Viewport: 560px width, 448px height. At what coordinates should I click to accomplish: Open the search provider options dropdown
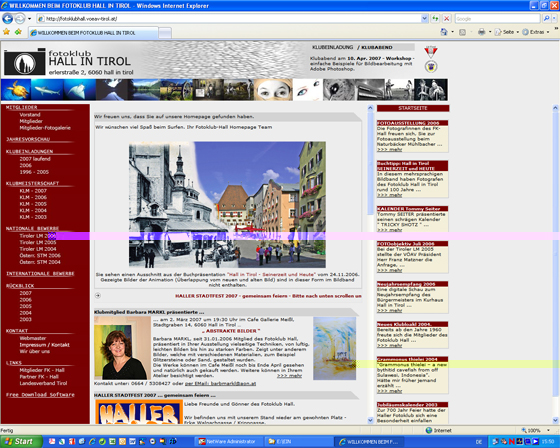[x=554, y=19]
